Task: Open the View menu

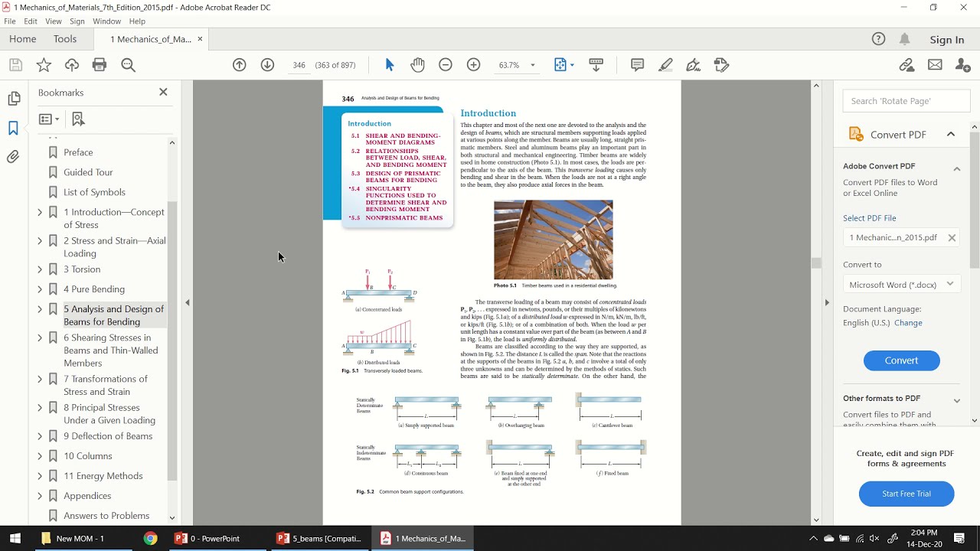Action: tap(54, 21)
